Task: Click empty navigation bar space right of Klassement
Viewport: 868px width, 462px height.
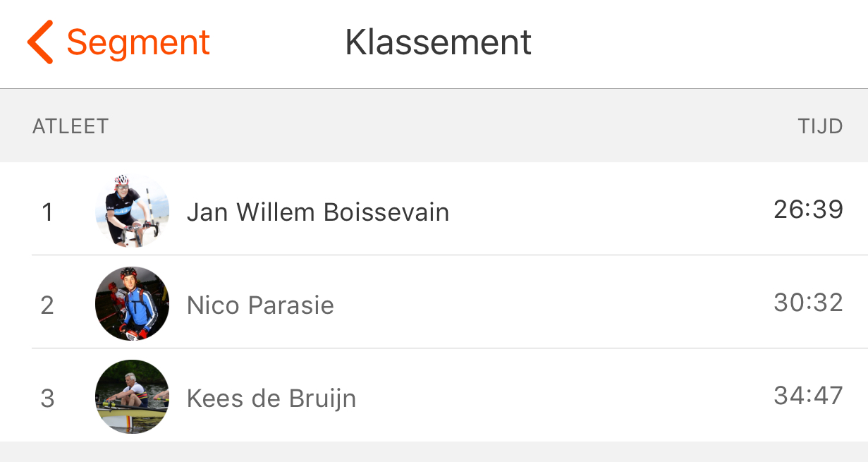Action: click(x=698, y=42)
